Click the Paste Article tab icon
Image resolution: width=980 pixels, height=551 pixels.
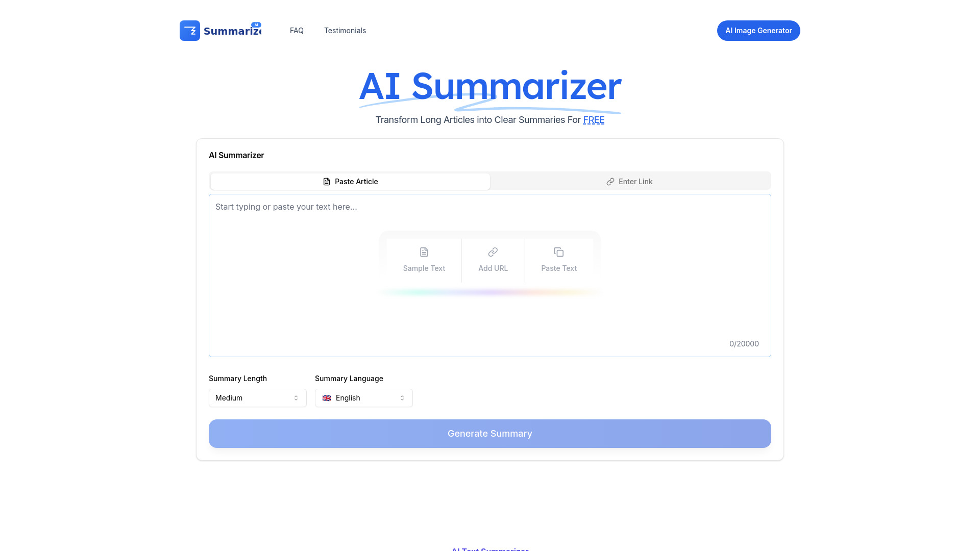click(327, 181)
